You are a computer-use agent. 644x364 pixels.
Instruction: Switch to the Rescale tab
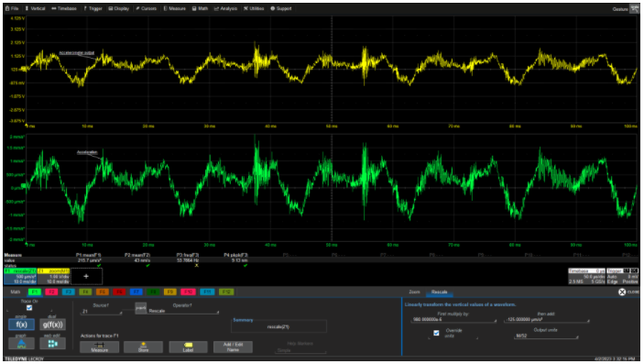439,292
